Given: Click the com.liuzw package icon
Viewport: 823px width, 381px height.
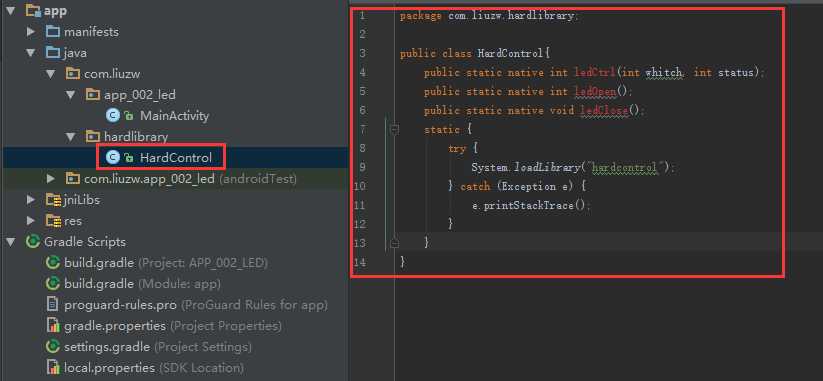Looking at the screenshot, I should [72, 74].
